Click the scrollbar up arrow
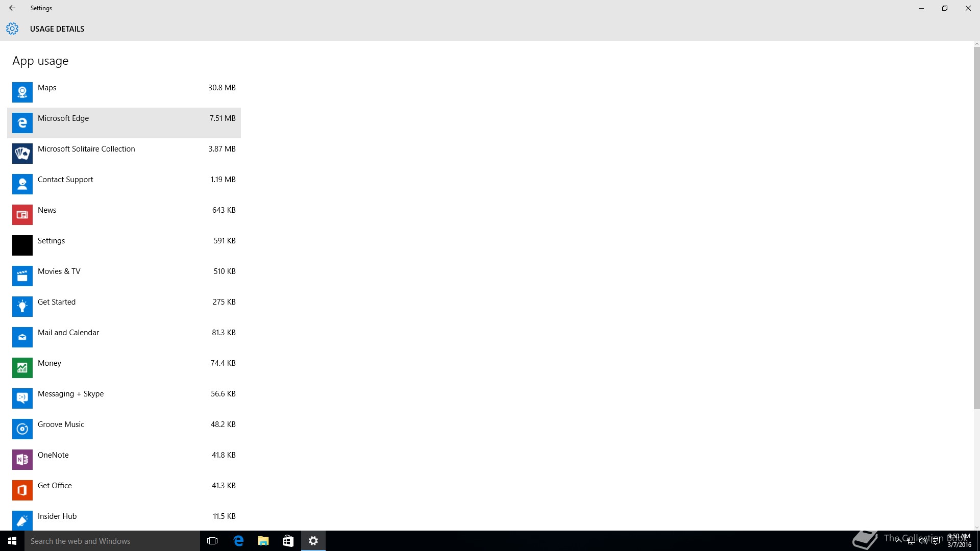The image size is (980, 551). tap(976, 44)
